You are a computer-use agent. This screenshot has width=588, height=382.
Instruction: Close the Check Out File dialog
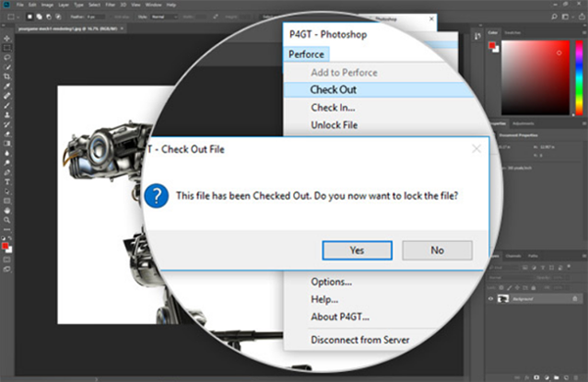(x=476, y=149)
